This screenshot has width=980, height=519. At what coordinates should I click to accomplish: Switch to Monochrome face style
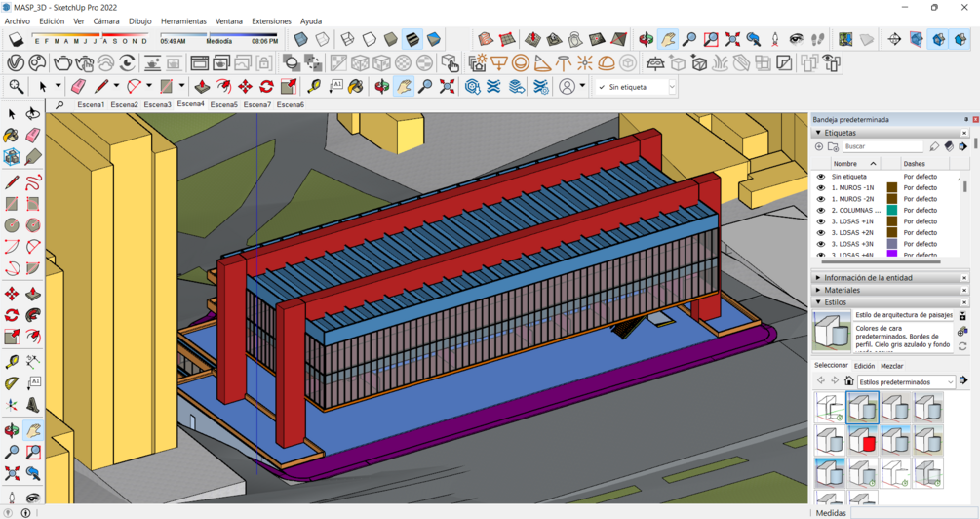(434, 39)
